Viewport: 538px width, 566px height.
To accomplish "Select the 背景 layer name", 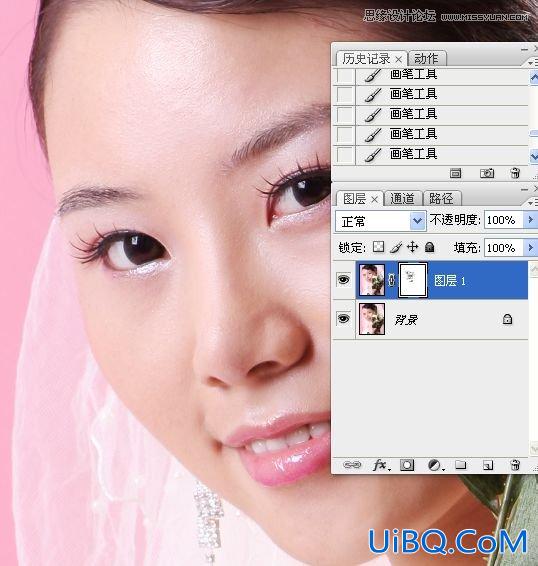I will [x=406, y=319].
